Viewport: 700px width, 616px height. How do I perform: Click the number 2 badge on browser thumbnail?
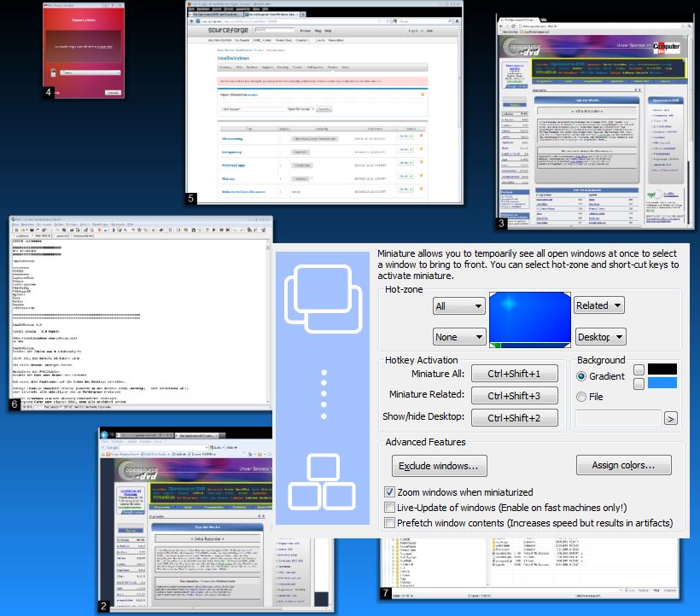pos(103,607)
